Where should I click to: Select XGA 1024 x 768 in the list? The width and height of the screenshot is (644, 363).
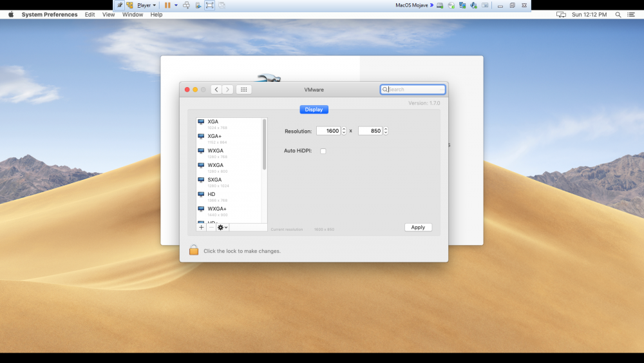[x=229, y=124]
